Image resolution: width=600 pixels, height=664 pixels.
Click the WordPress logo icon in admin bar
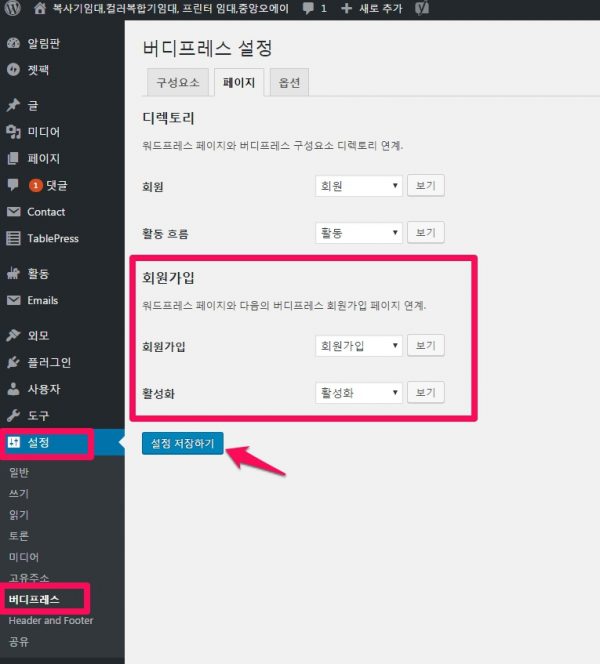tap(12, 8)
